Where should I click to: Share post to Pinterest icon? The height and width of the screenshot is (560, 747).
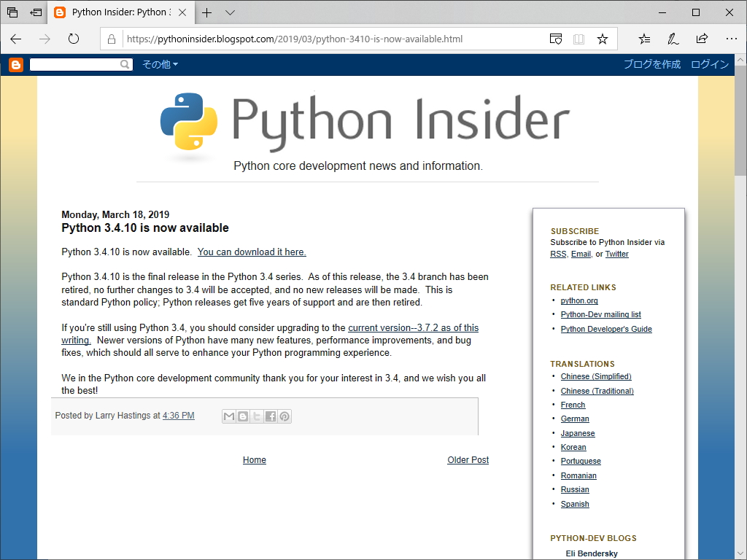pyautogui.click(x=285, y=416)
